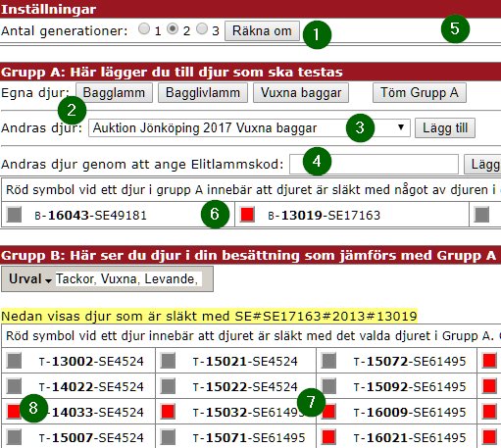Click animal ID T-15092-SE61495
Screen dimensions: 501x448
coord(410,387)
